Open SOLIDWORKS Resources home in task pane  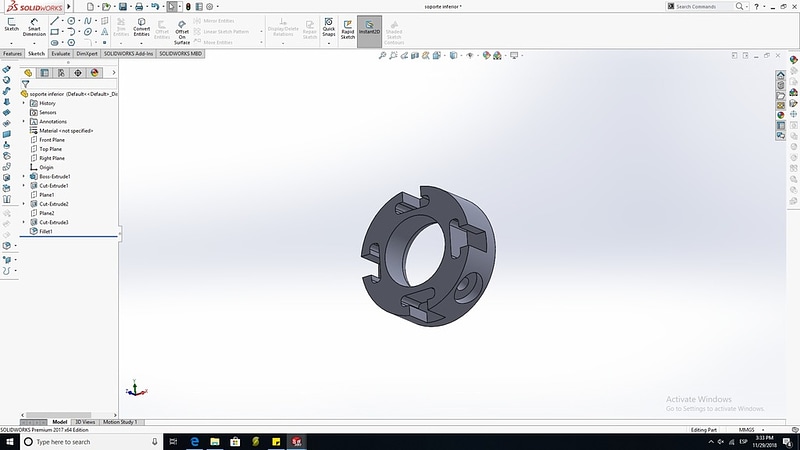coord(781,75)
